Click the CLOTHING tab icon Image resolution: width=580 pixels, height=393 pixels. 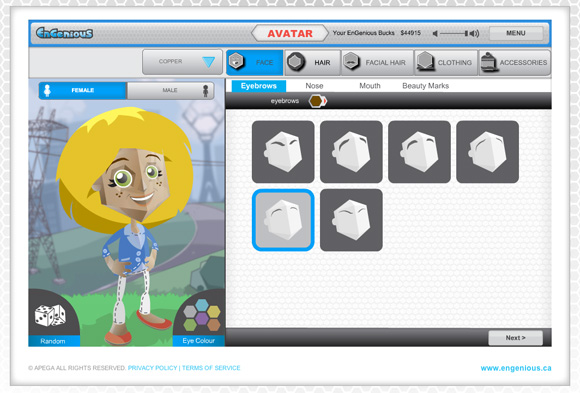(425, 61)
